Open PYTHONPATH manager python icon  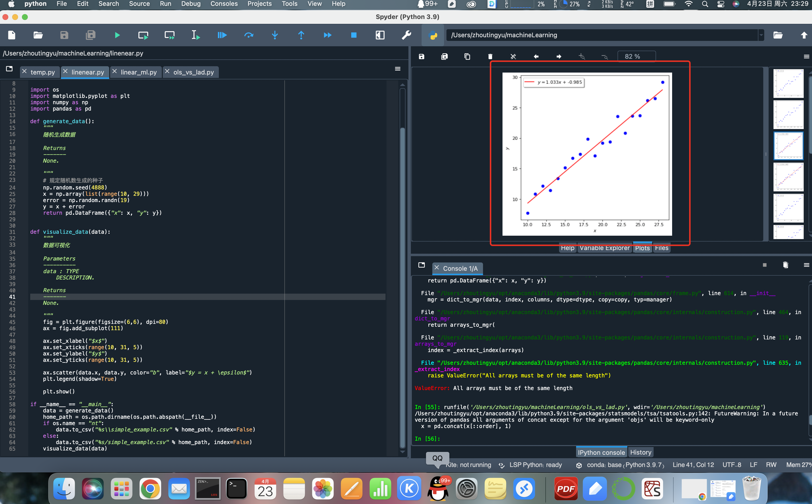pos(433,35)
